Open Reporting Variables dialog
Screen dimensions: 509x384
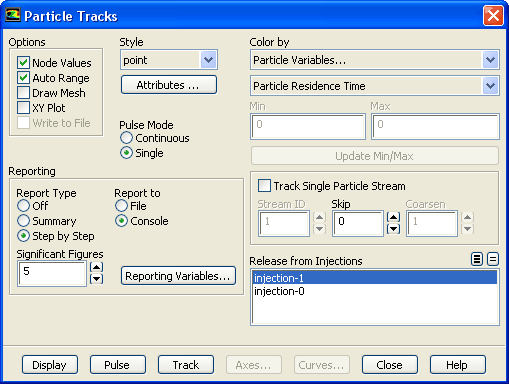coord(178,276)
